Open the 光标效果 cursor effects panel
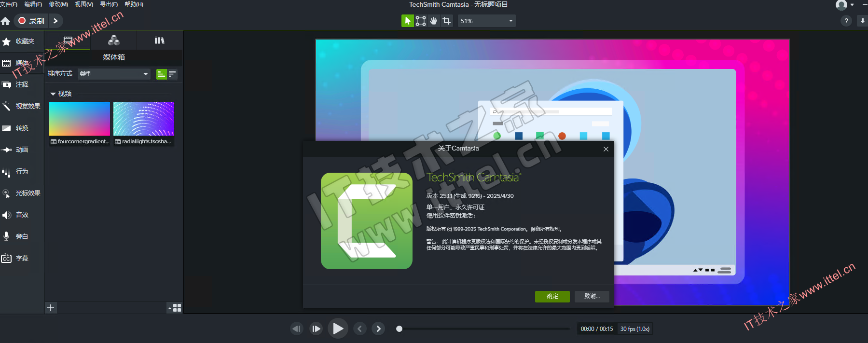Image resolution: width=868 pixels, height=343 pixels. coord(22,193)
